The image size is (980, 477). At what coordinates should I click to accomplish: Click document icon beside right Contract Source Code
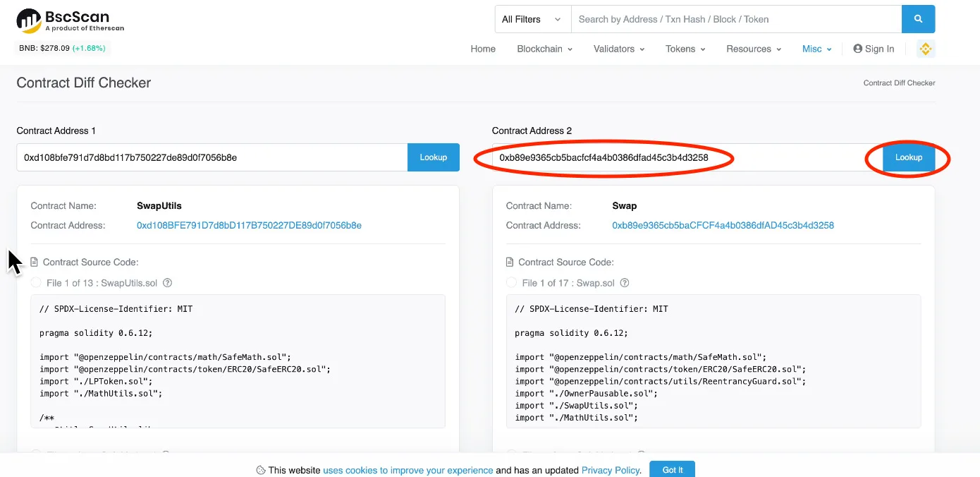[510, 262]
